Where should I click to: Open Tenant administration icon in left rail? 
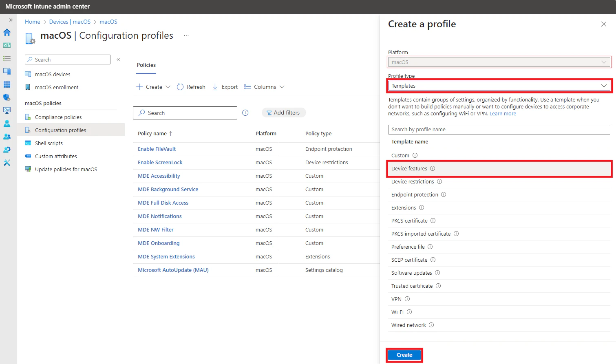(7, 150)
